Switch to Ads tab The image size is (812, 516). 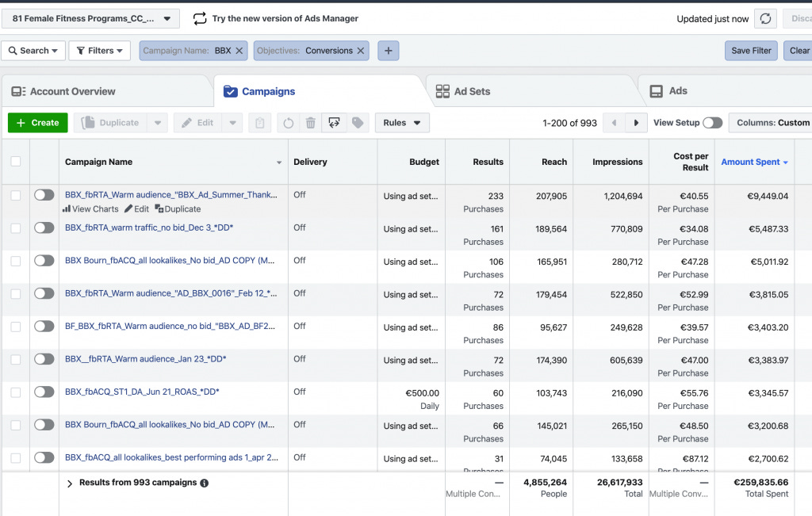[x=668, y=92]
